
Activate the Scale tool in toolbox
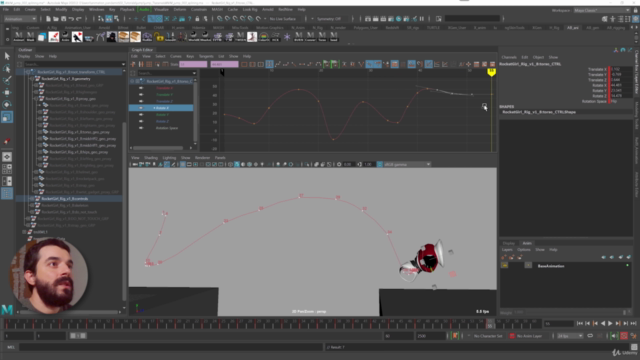click(x=7, y=118)
